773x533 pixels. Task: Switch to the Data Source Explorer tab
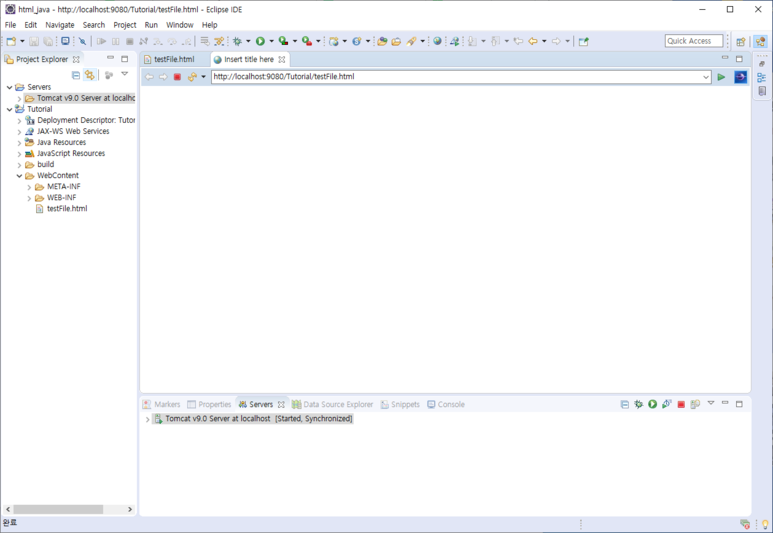pyautogui.click(x=333, y=404)
